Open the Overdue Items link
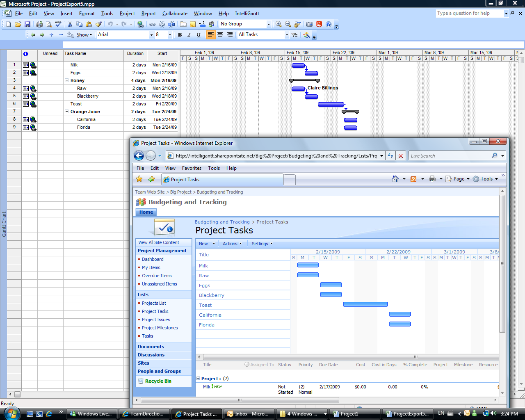Viewport: 525px width, 420px height. coord(157,276)
